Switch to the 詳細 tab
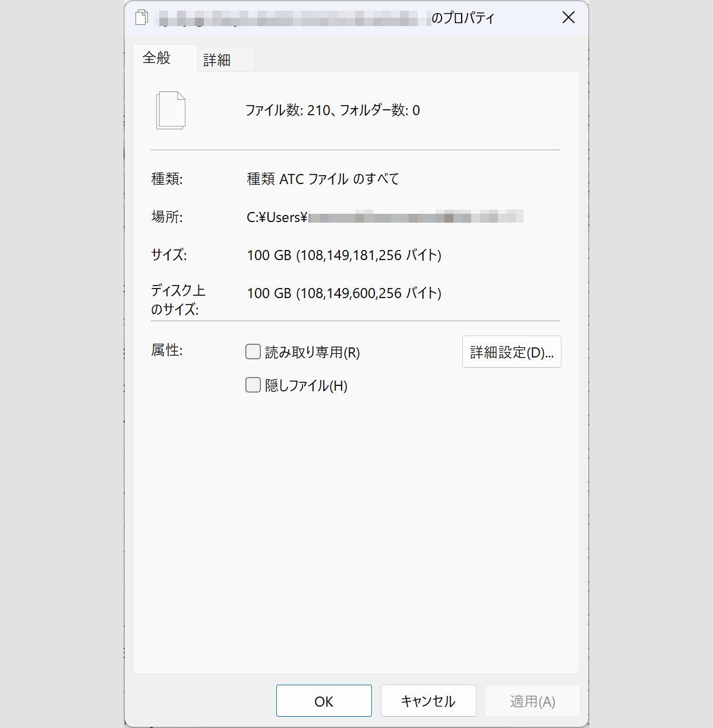 [x=225, y=59]
